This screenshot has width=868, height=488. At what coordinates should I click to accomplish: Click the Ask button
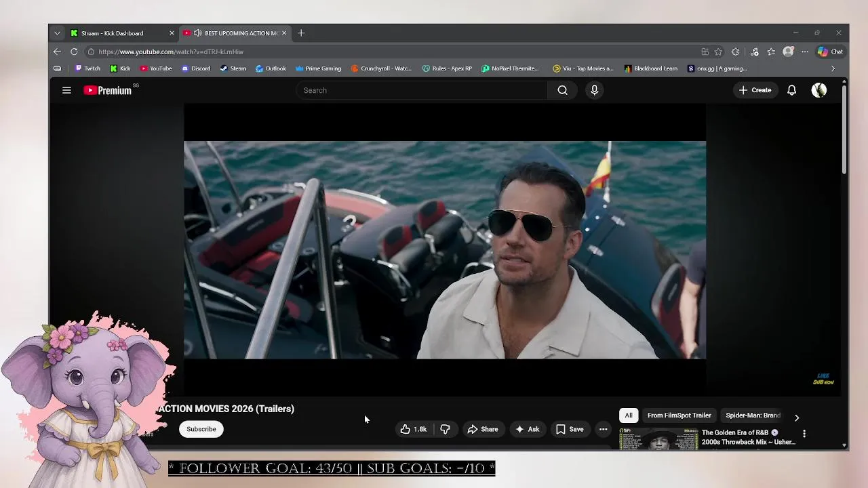[528, 429]
